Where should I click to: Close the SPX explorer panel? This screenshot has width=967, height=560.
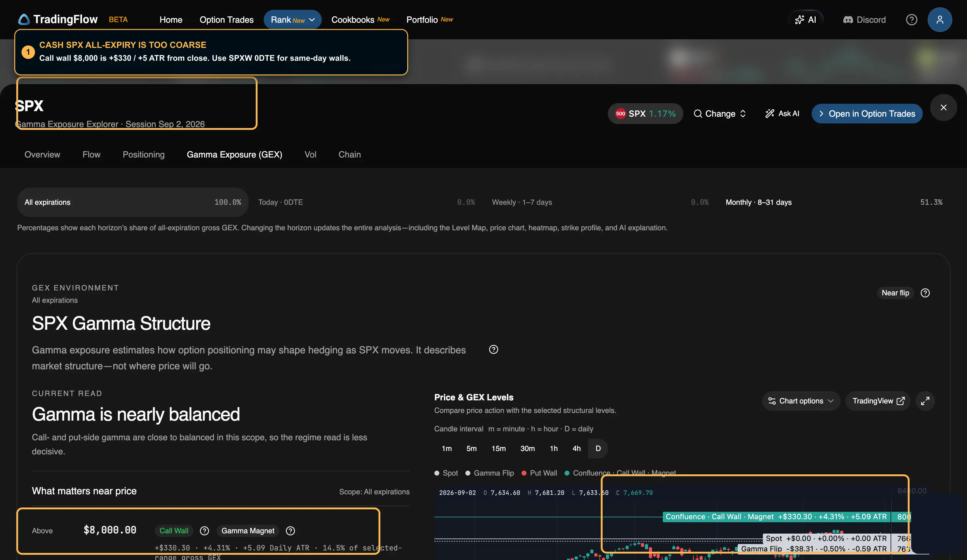[x=943, y=107]
